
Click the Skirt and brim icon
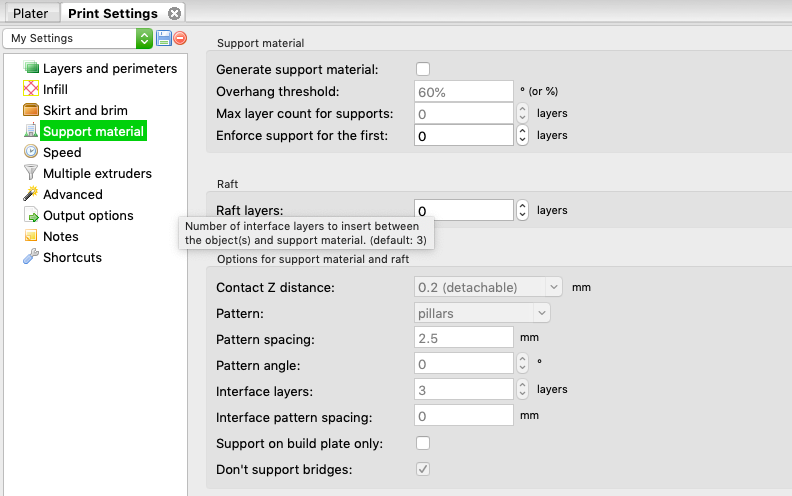(x=31, y=110)
